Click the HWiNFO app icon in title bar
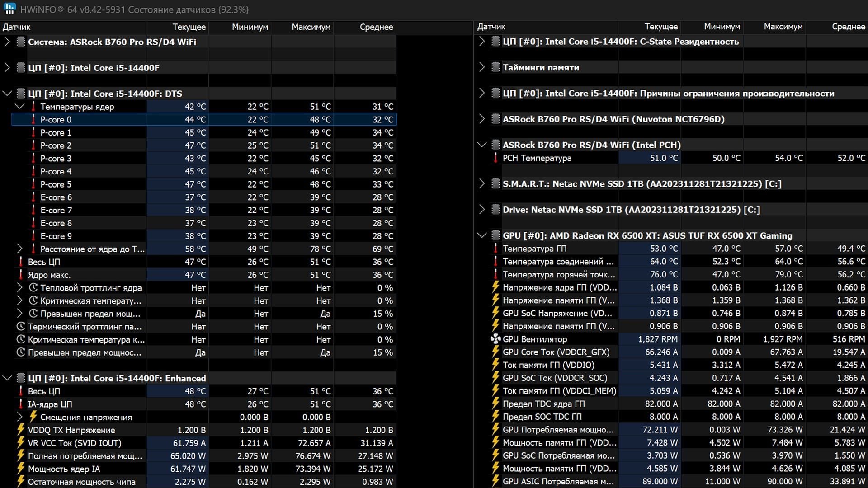868x488 pixels. (x=9, y=9)
